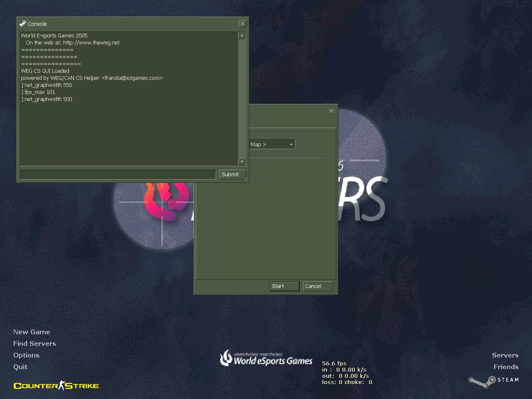
Task: Open the Friends link
Action: coord(506,367)
